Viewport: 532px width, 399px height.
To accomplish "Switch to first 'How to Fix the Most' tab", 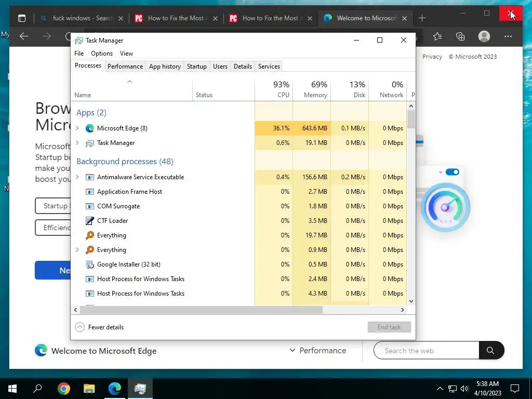I will (x=177, y=18).
